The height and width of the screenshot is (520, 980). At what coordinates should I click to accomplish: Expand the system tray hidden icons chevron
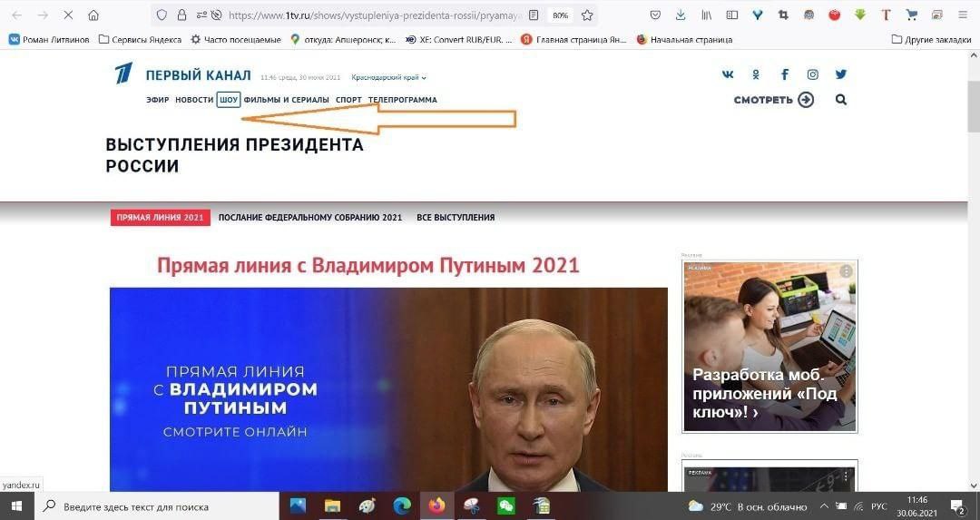coord(824,506)
